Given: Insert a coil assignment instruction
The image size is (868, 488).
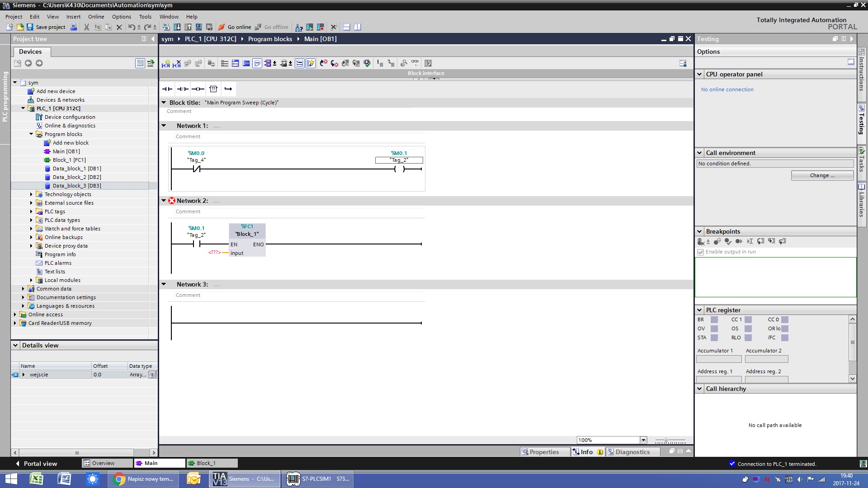Looking at the screenshot, I should click(198, 89).
